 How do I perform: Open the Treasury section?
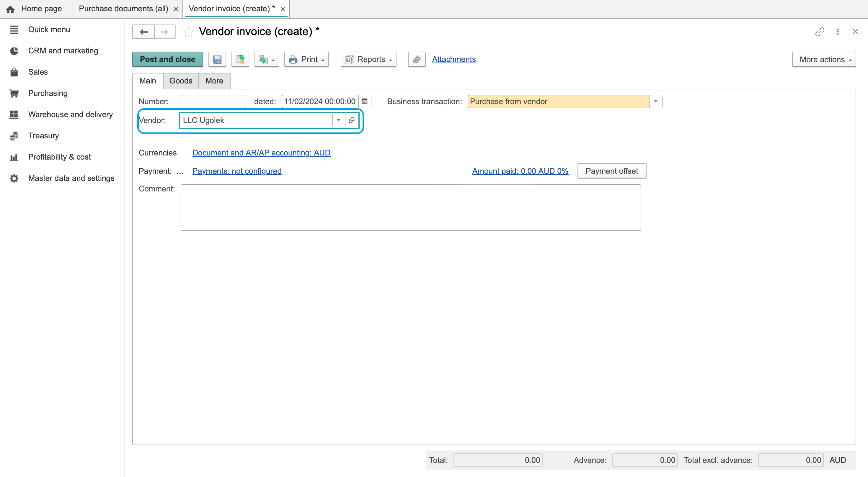(x=43, y=136)
